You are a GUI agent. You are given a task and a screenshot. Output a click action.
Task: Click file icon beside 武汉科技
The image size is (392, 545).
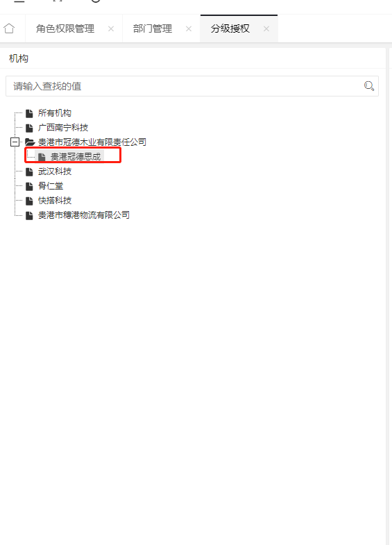[30, 171]
